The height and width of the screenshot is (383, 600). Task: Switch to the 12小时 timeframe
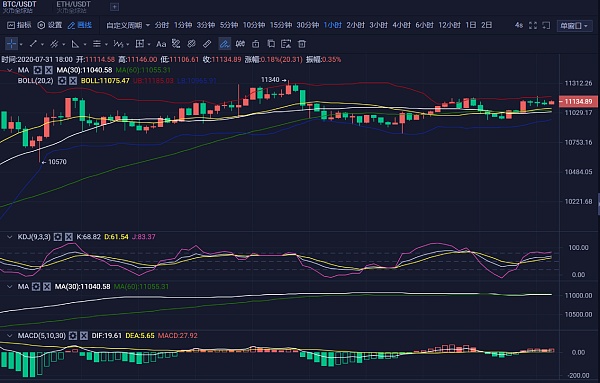tap(449, 25)
